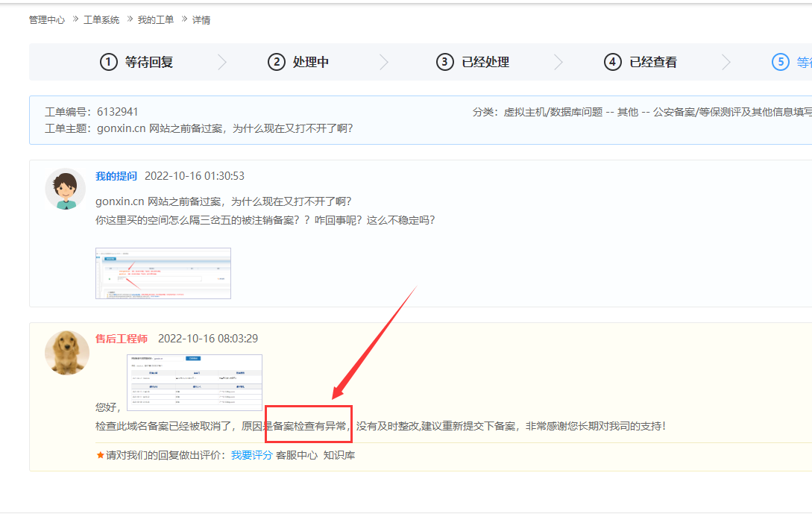Click the chevron between 等待回复 and 处理中

tap(221, 62)
